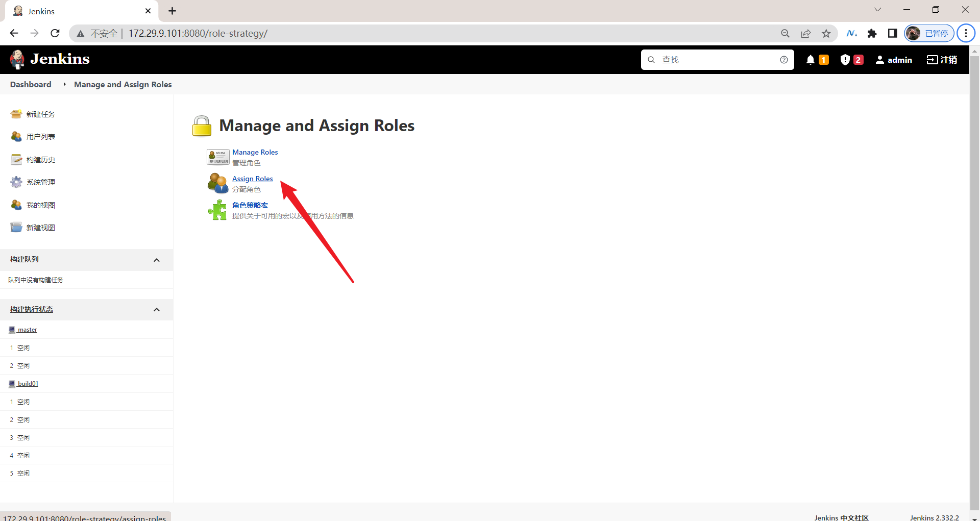Open 我的视图 in sidebar
This screenshot has height=521, width=980.
click(x=41, y=205)
